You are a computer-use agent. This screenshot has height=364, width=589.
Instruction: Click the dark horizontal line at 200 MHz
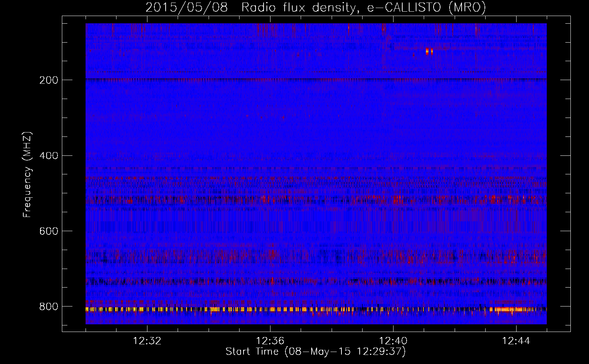click(x=316, y=79)
